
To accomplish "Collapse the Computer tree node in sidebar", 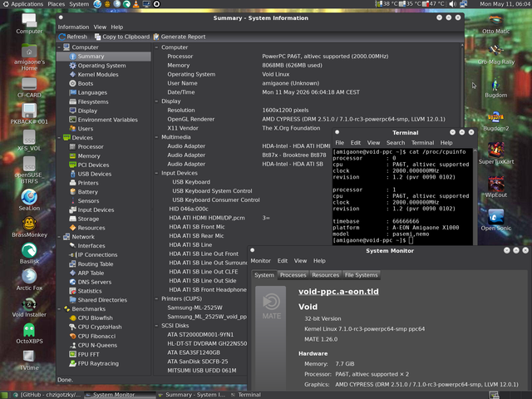I will [x=59, y=47].
